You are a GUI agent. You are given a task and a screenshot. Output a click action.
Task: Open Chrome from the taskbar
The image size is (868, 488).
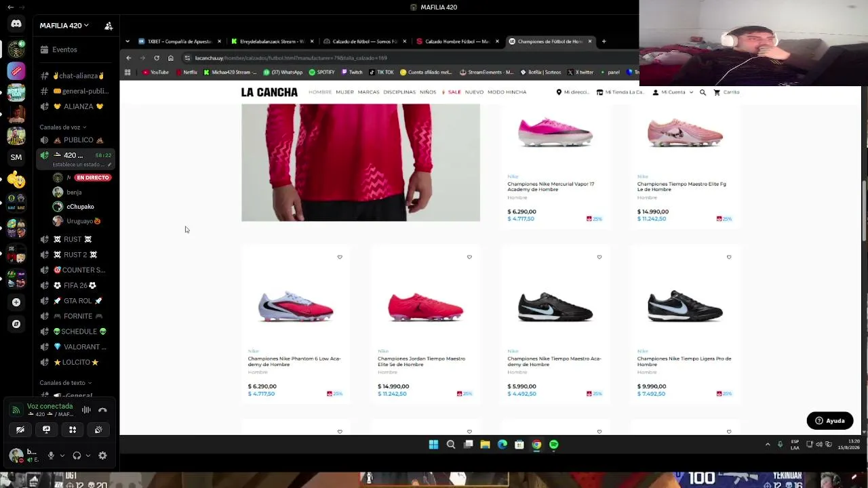pyautogui.click(x=536, y=445)
